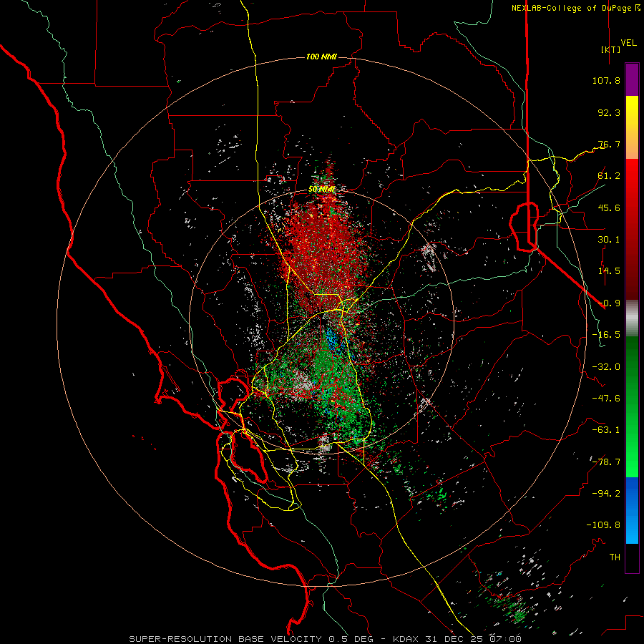Click the 100 NMI range ring label

[321, 57]
